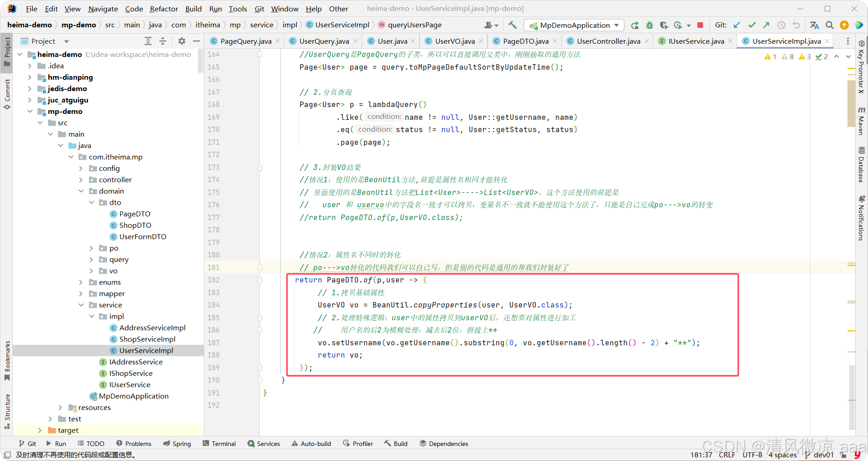The image size is (868, 461).
Task: Stop the running application with red square
Action: pos(700,25)
